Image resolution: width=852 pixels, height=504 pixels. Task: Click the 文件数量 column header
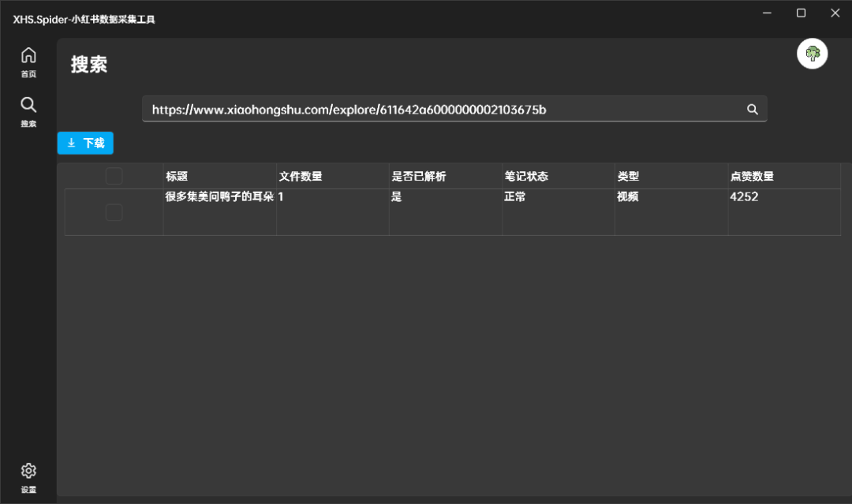click(x=333, y=176)
